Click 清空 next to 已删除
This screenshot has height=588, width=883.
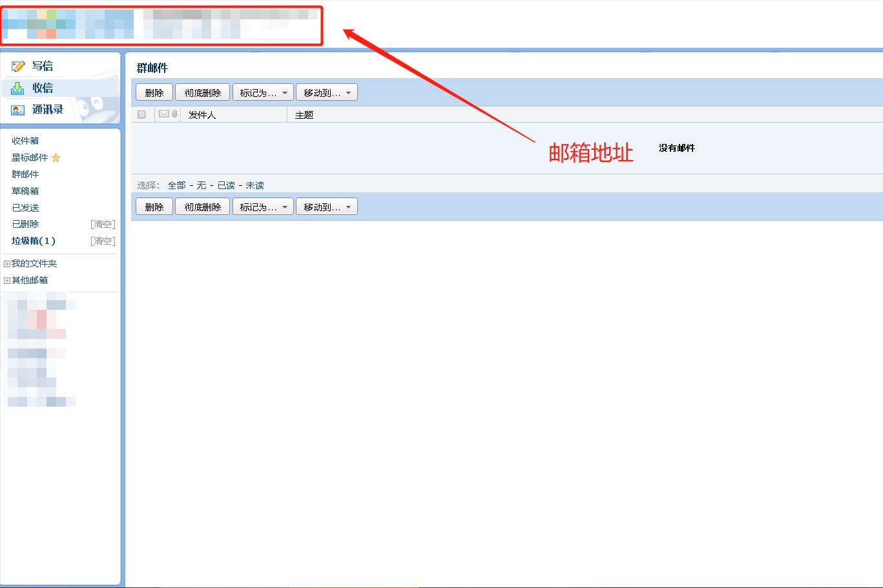tap(103, 224)
